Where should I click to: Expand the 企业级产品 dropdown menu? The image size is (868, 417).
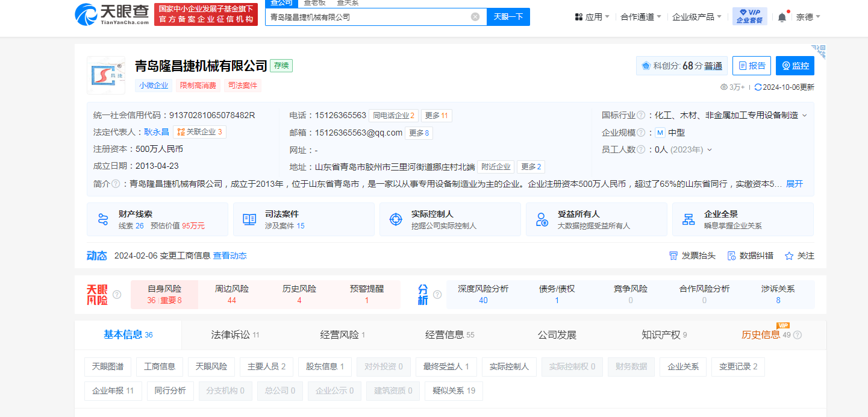coord(697,17)
